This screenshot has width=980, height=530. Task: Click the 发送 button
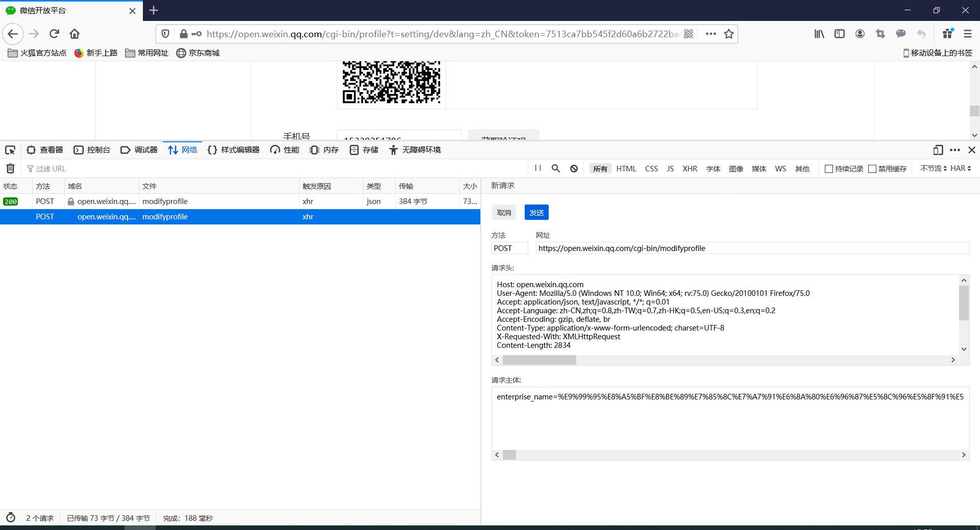[536, 213]
